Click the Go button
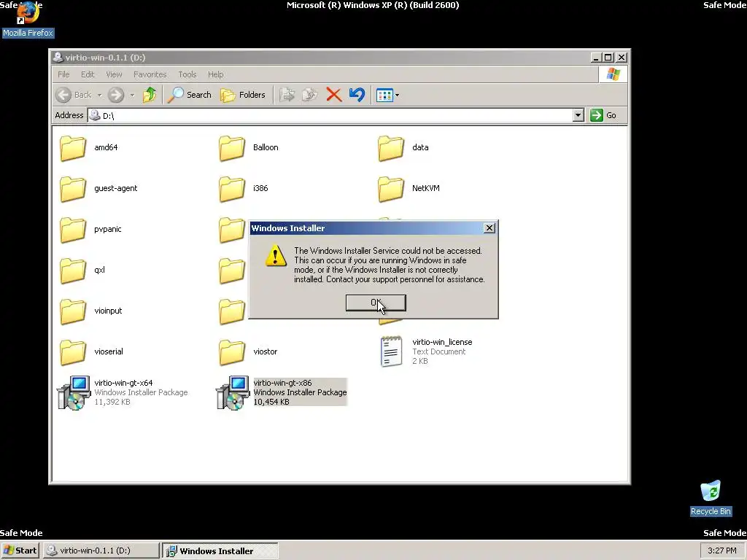The image size is (747, 560). coord(603,115)
